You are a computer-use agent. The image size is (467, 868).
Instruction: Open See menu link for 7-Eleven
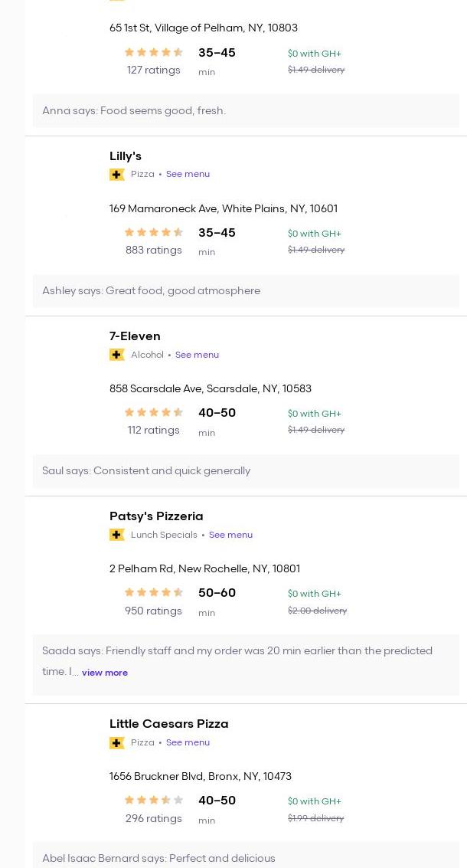click(x=197, y=355)
